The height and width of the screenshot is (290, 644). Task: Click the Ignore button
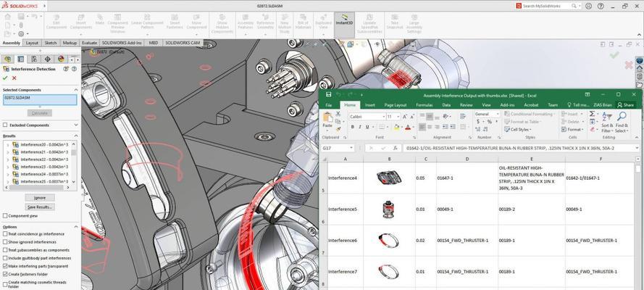pos(40,198)
